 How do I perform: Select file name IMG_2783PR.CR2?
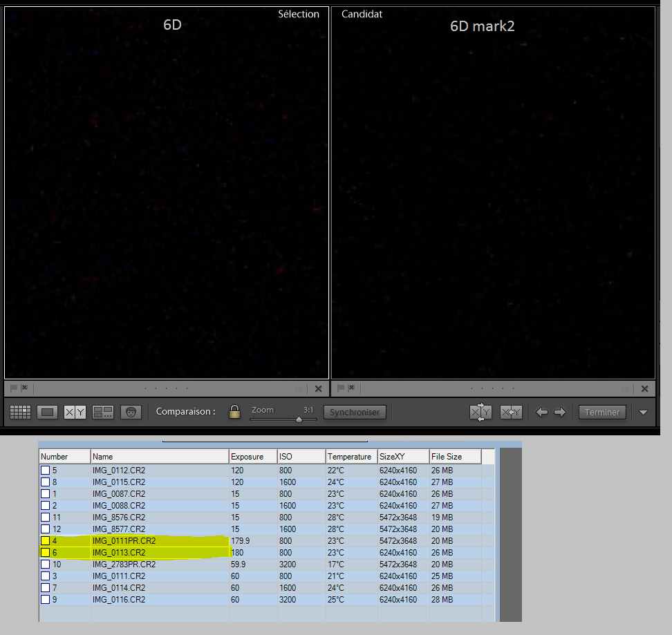pos(124,565)
